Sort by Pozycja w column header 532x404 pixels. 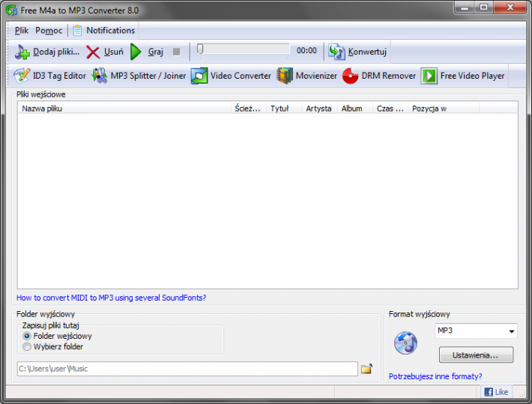pyautogui.click(x=444, y=109)
